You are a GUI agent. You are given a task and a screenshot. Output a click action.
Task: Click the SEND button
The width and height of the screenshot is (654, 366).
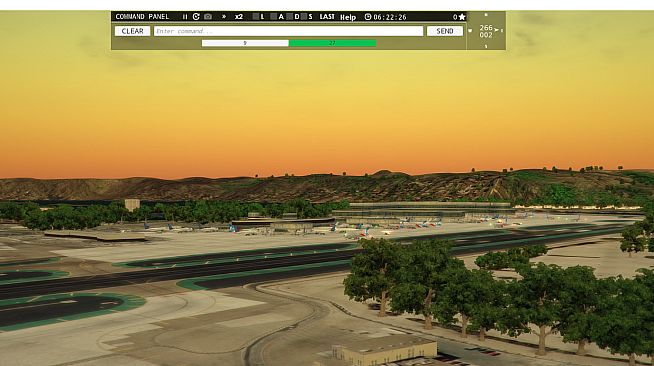tap(445, 31)
